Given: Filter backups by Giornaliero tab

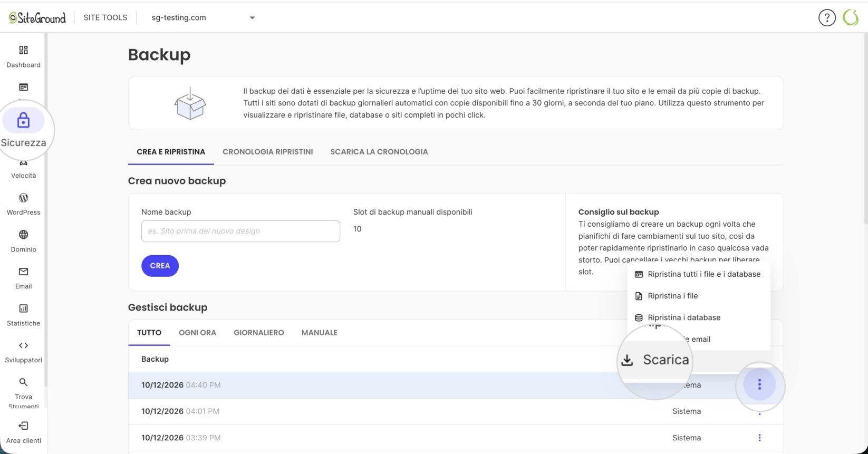Looking at the screenshot, I should tap(259, 333).
